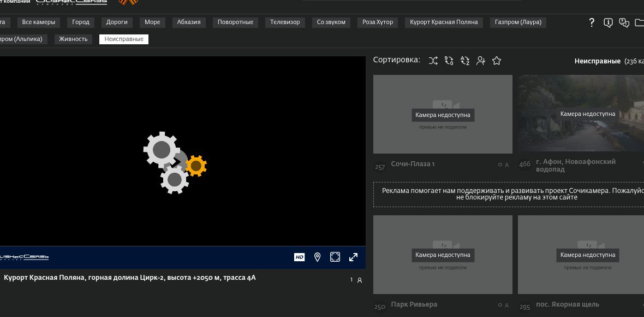
Task: Select the 'Город' category tab
Action: click(81, 22)
